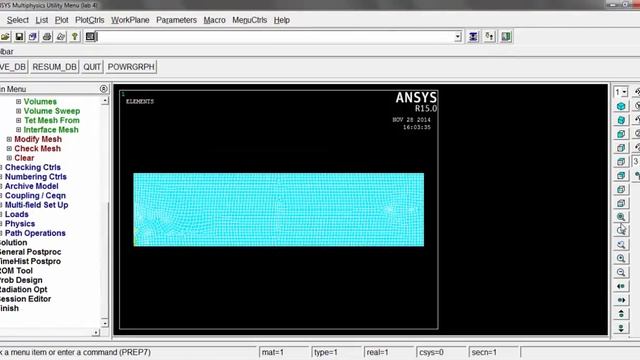Click the csys=0 status bar field
The width and height of the screenshot is (640, 360).
441,352
